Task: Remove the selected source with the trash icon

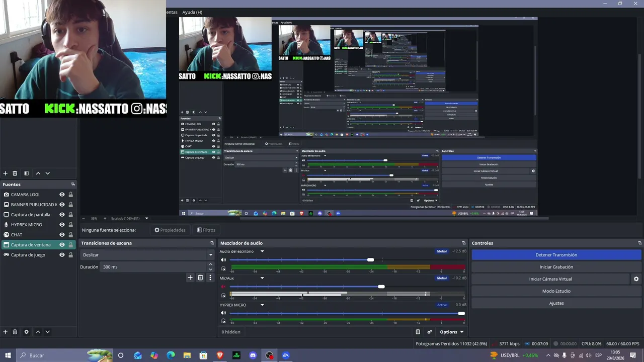Action: 15,332
